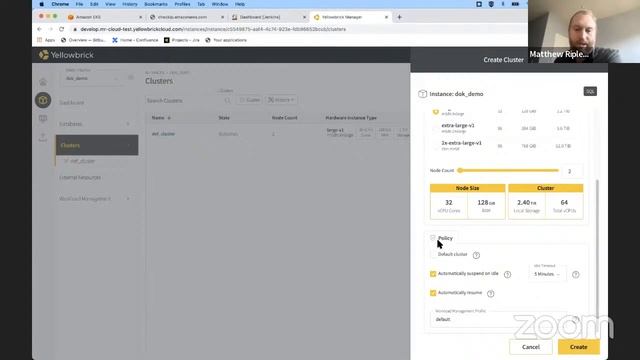640x360 pixels.
Task: Open a new Chrome tab with plus
Action: [400, 17]
